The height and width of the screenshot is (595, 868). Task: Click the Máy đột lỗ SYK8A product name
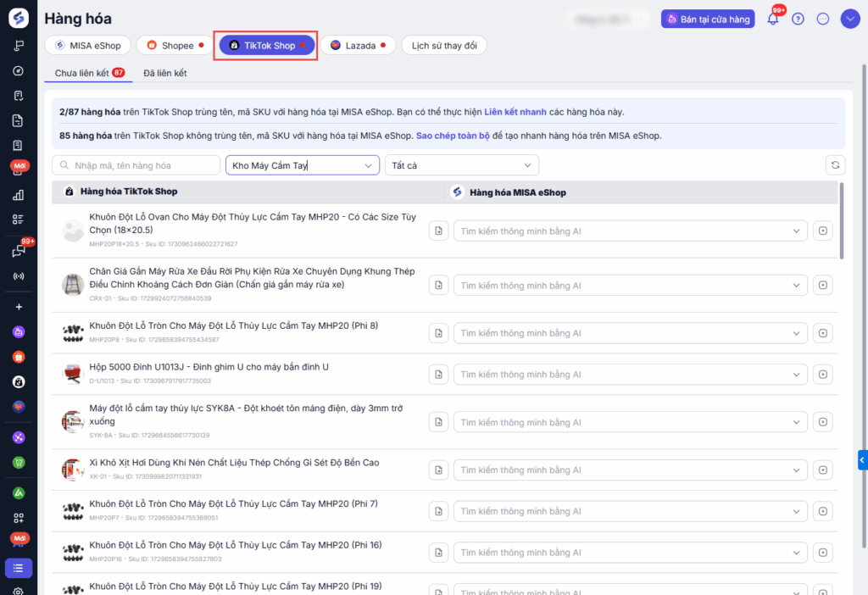(x=246, y=414)
